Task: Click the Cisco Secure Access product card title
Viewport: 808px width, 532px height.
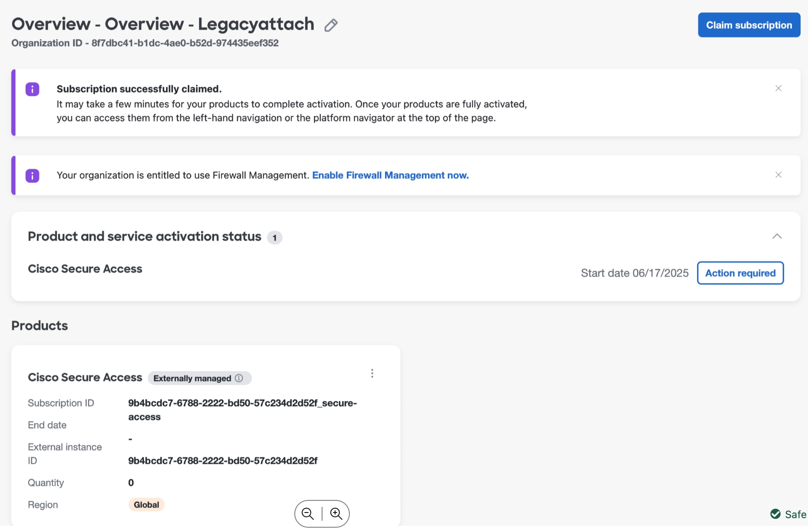Action: [x=85, y=378]
